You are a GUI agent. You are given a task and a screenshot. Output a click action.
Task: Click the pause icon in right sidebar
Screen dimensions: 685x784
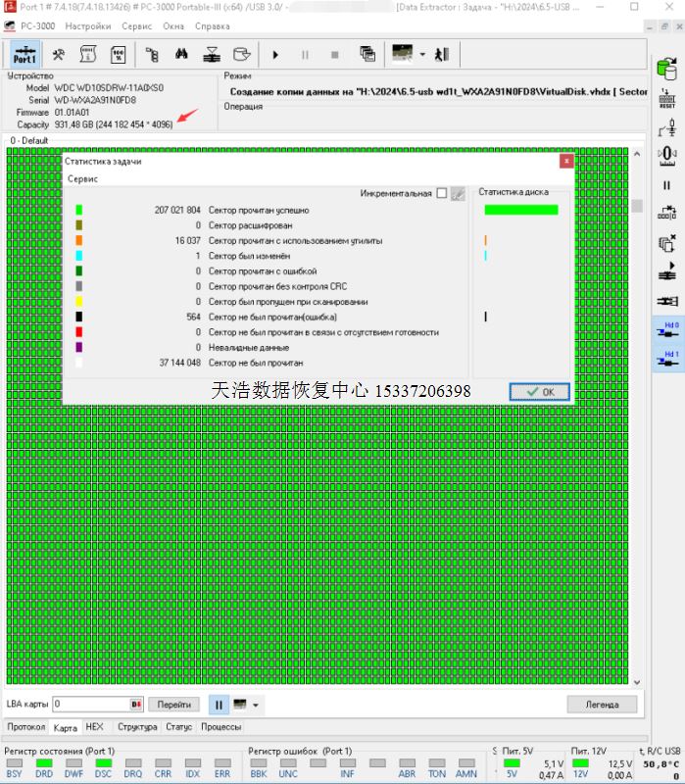(x=667, y=185)
